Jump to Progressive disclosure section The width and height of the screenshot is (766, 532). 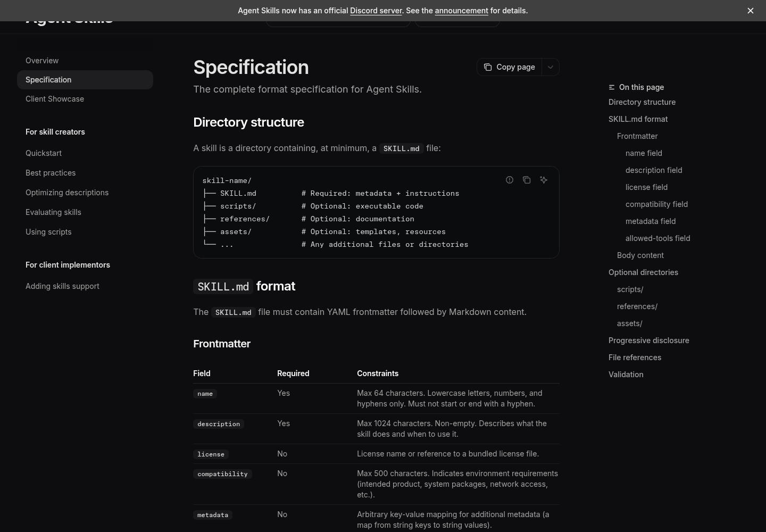648,340
